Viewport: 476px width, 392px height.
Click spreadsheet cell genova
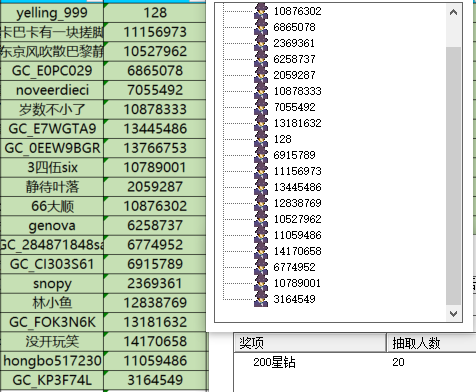[52, 225]
